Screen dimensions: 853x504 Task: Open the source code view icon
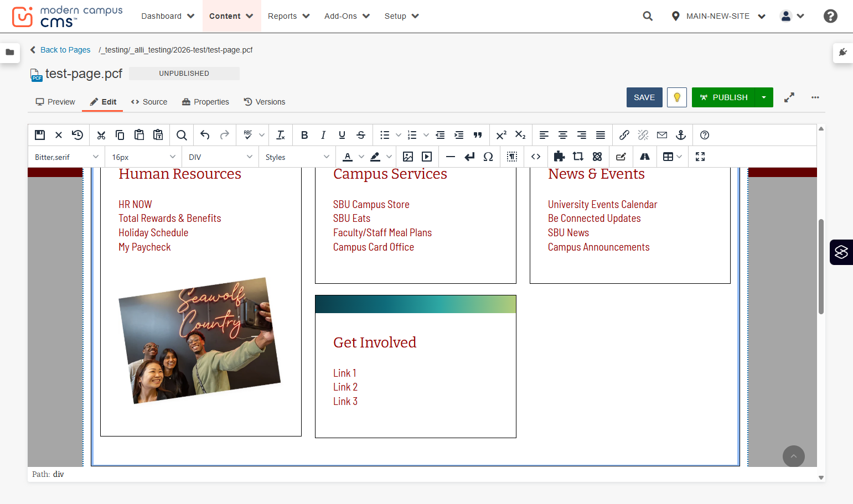tap(536, 157)
